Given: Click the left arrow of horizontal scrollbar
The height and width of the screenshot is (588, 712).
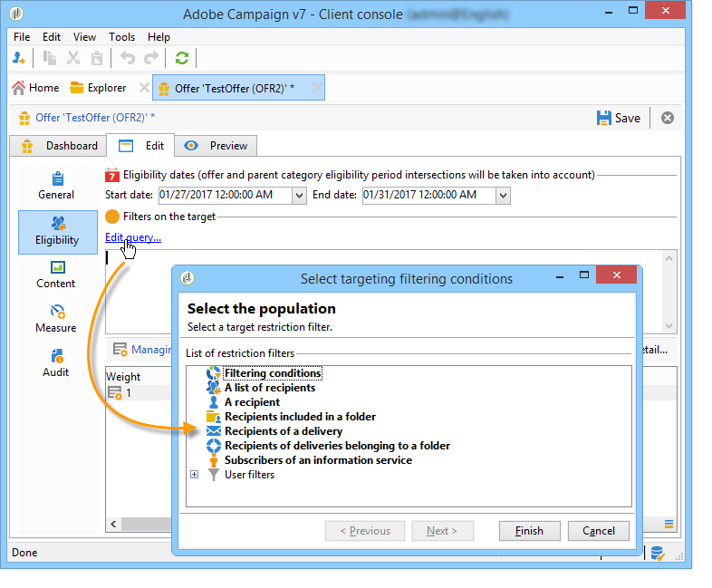Looking at the screenshot, I should 113,525.
